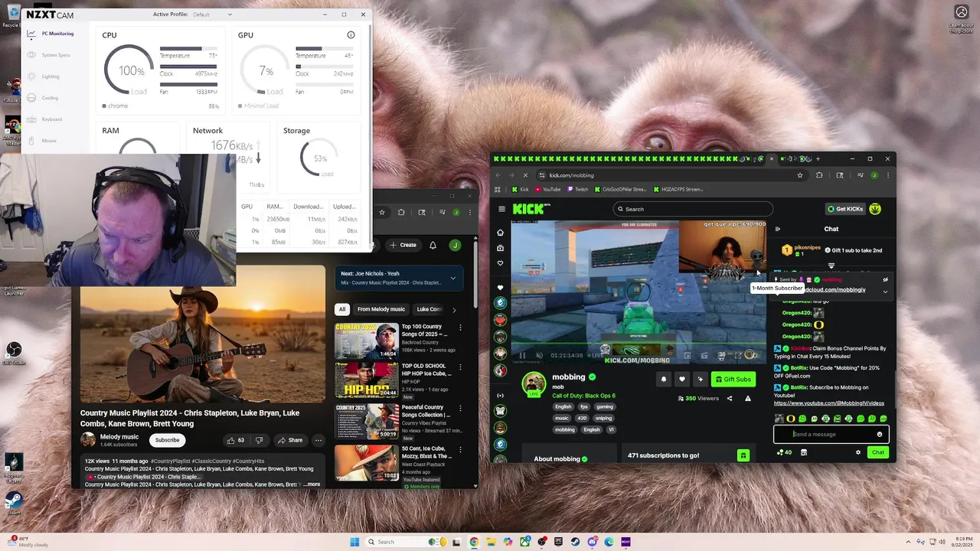The height and width of the screenshot is (551, 980).
Task: Collapse the Kick chat panel icon
Action: [x=778, y=229]
